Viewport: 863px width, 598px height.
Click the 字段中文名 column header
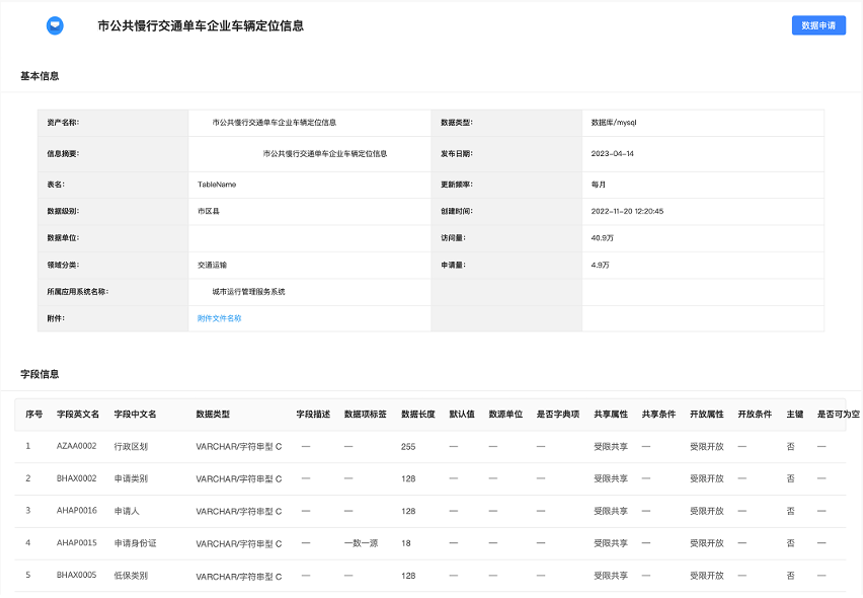(x=135, y=414)
